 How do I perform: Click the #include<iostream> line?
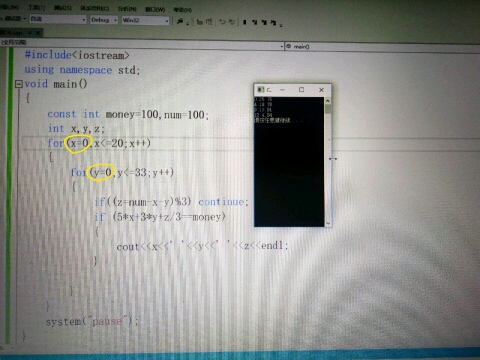coord(77,55)
